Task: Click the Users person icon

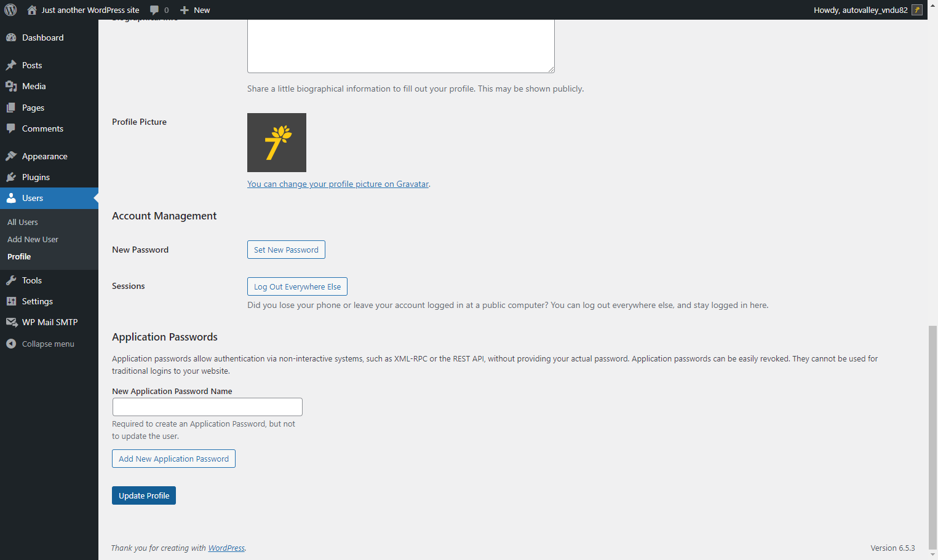Action: pos(11,198)
